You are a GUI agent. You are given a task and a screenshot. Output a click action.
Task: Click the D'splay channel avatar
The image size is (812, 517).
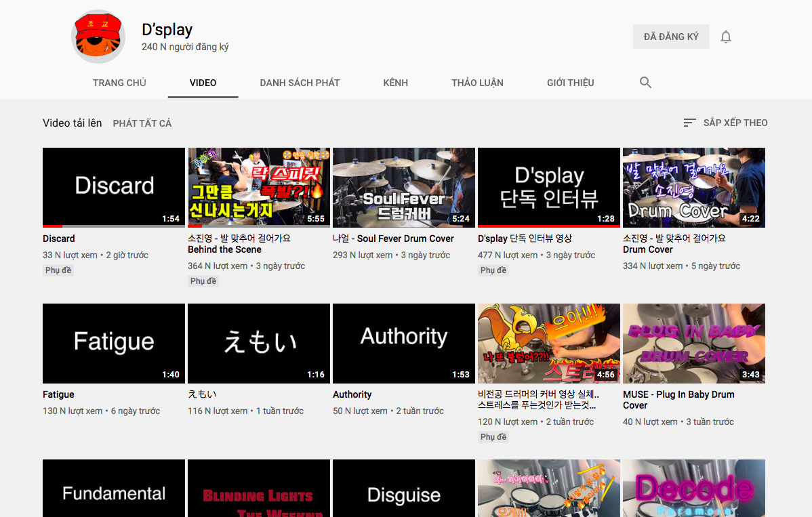pyautogui.click(x=98, y=37)
